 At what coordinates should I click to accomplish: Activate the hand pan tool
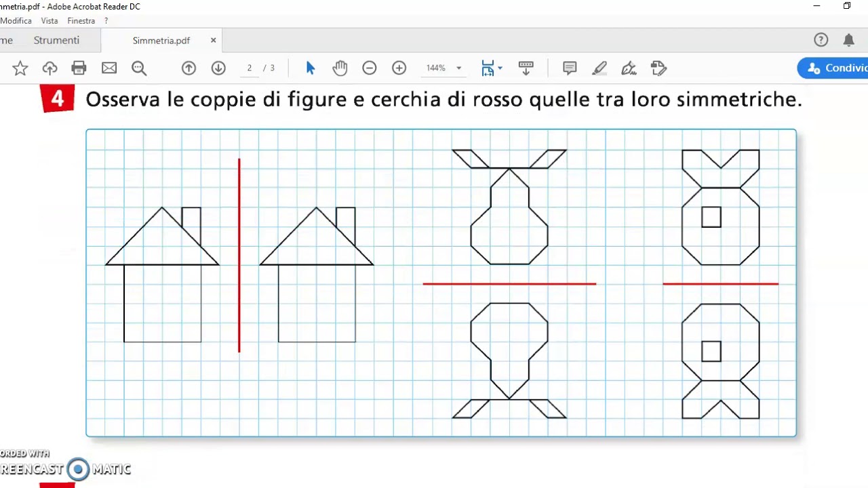pos(340,68)
